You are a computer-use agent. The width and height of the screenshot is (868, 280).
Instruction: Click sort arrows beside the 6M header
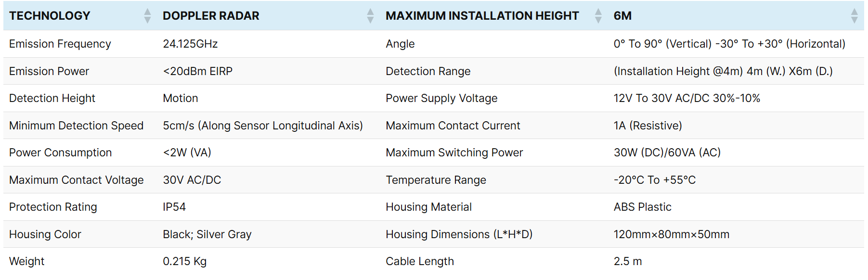pos(854,16)
